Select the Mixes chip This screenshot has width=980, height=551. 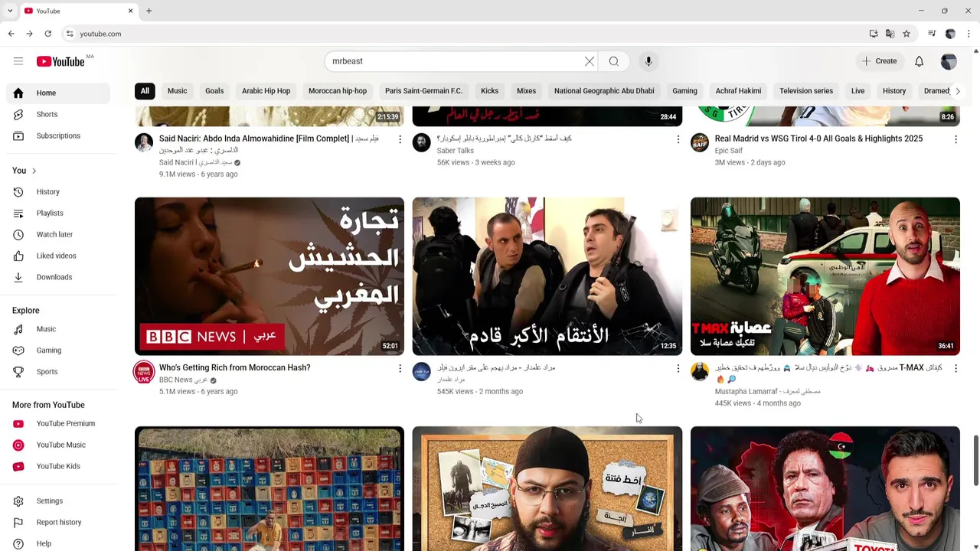coord(526,91)
